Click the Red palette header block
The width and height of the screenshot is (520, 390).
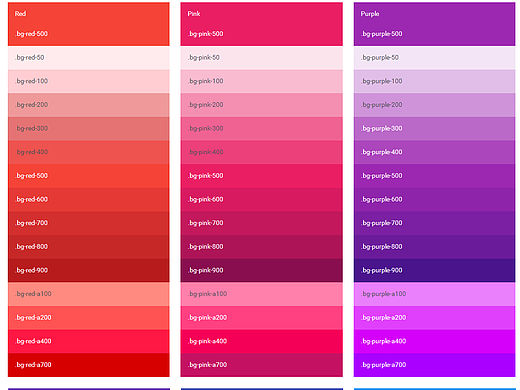point(89,24)
